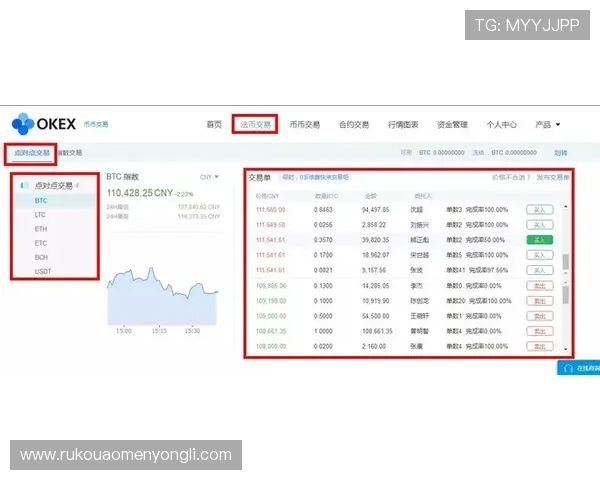Click the BTC index price chart
600x480 pixels.
[x=163, y=296]
